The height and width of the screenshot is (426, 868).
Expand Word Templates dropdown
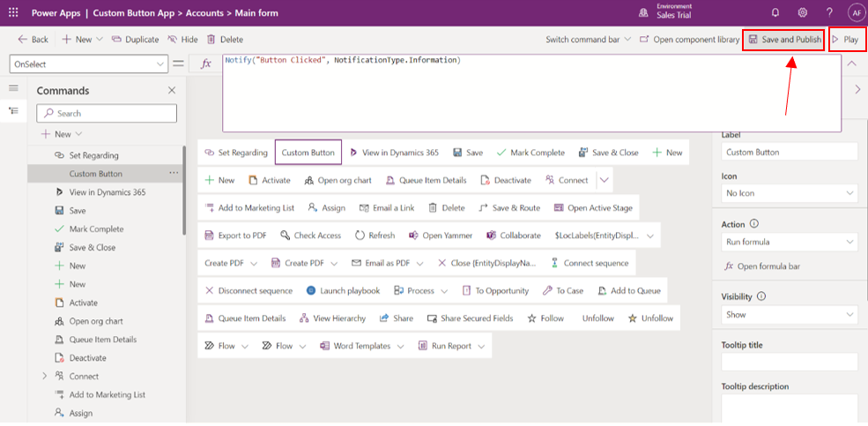pyautogui.click(x=399, y=347)
